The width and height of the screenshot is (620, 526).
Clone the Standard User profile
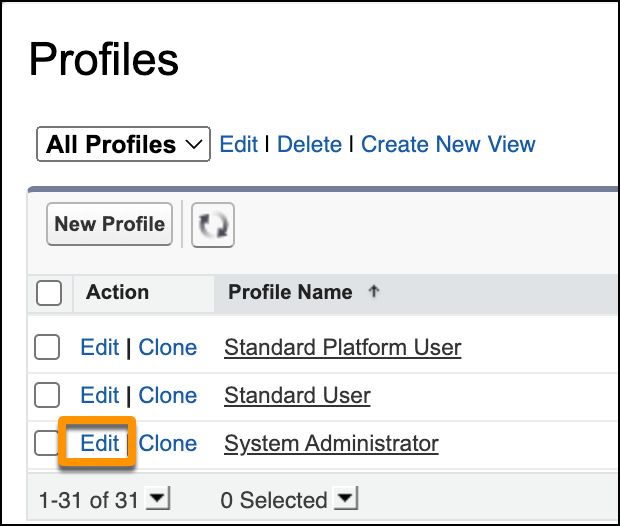(168, 395)
